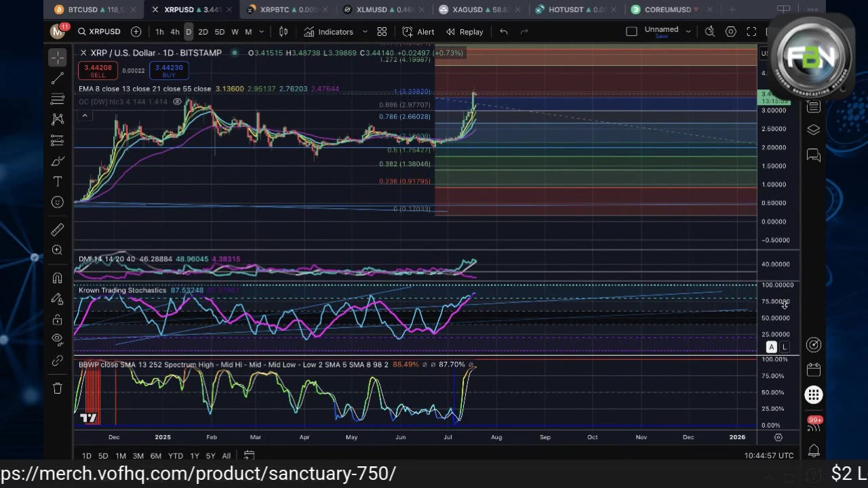The width and height of the screenshot is (868, 488).
Task: Switch to the COREUMUSD tab
Action: [x=673, y=9]
